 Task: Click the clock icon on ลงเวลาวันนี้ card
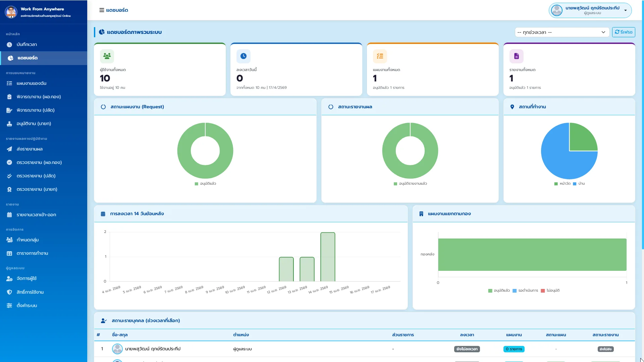pyautogui.click(x=244, y=56)
